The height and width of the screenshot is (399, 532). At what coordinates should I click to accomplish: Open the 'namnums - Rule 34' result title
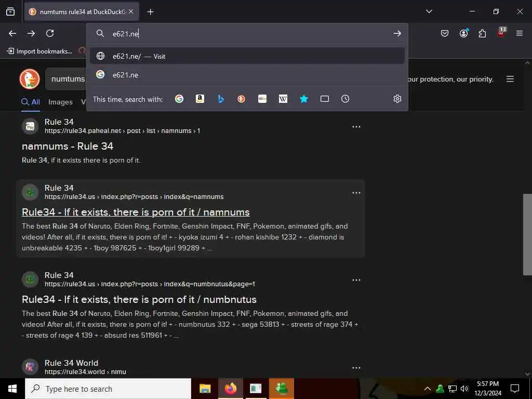click(x=68, y=146)
